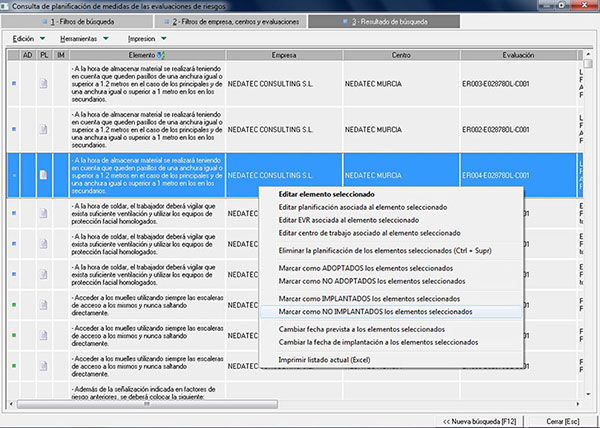Click the IM column header

60,55
